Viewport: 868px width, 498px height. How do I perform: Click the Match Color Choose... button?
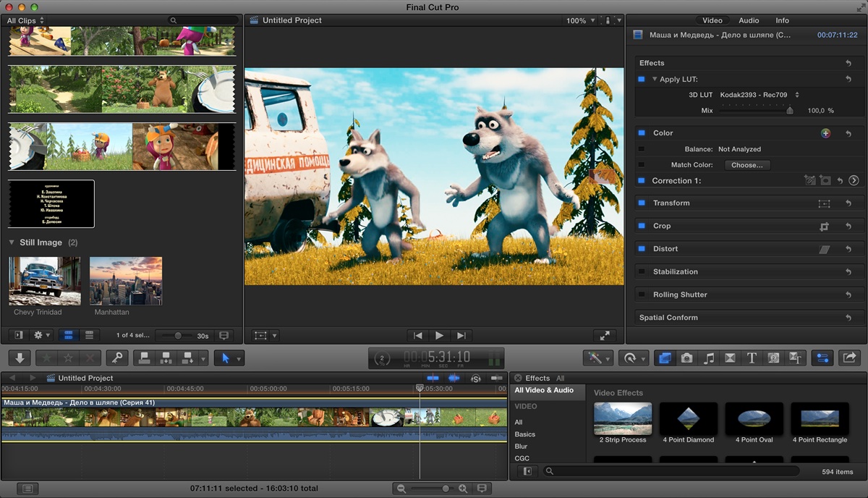point(747,165)
